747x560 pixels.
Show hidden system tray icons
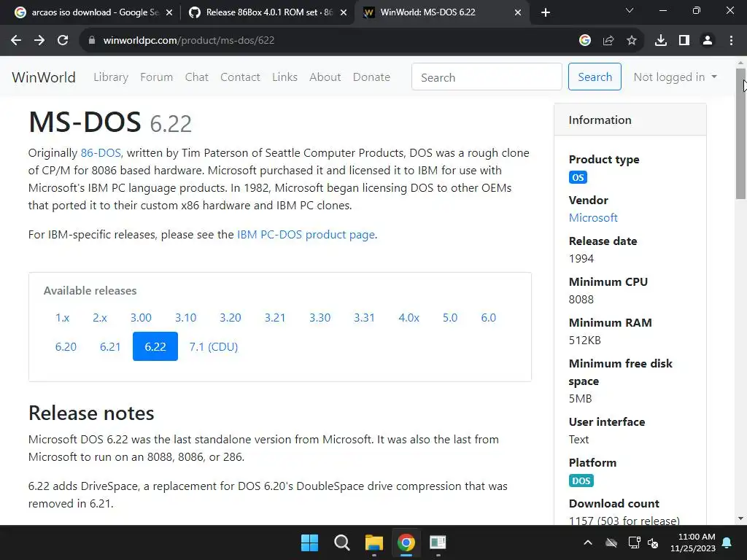(x=588, y=542)
